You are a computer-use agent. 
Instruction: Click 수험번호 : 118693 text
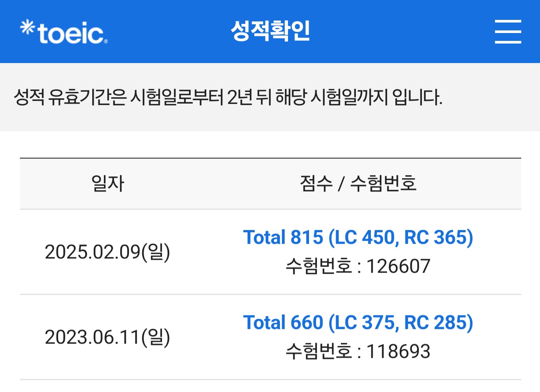tap(358, 351)
